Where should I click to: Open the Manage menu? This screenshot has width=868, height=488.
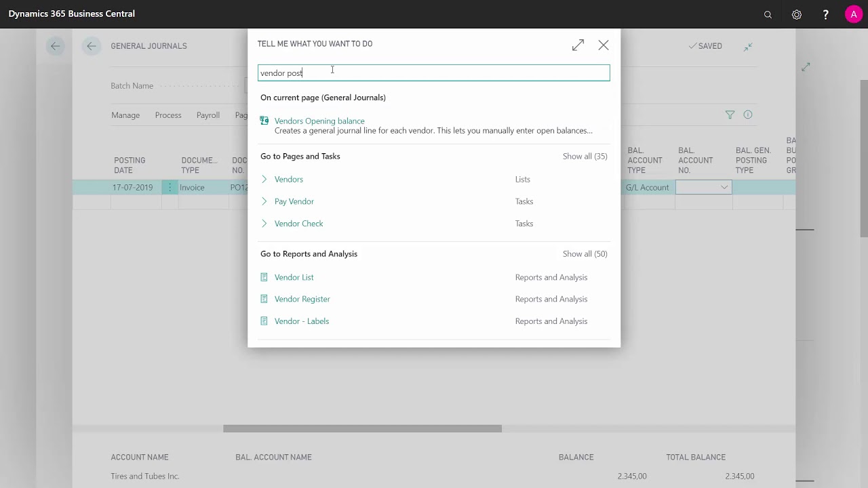point(125,115)
